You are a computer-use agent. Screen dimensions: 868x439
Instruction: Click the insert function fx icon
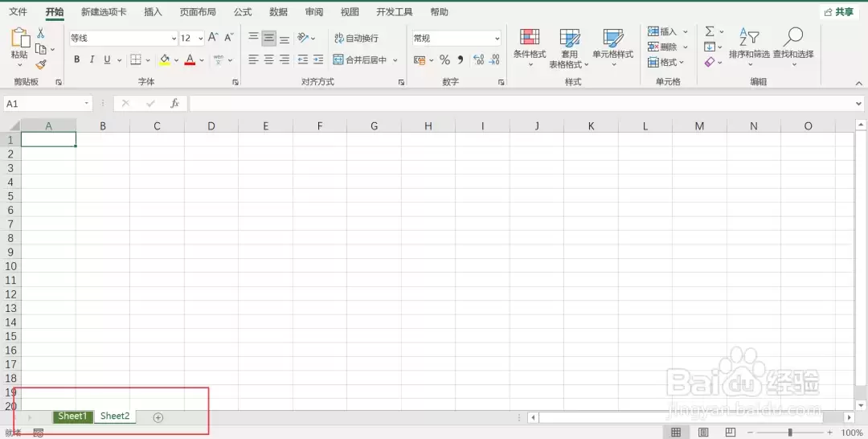[x=175, y=104]
